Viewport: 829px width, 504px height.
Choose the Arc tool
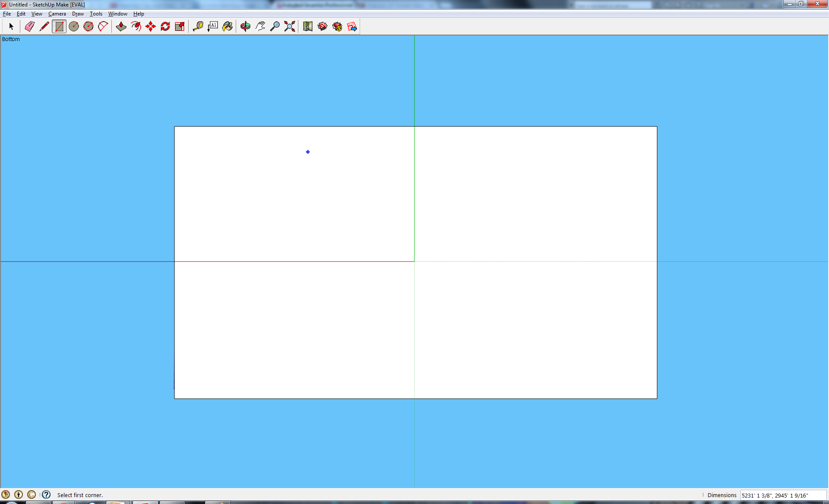103,27
